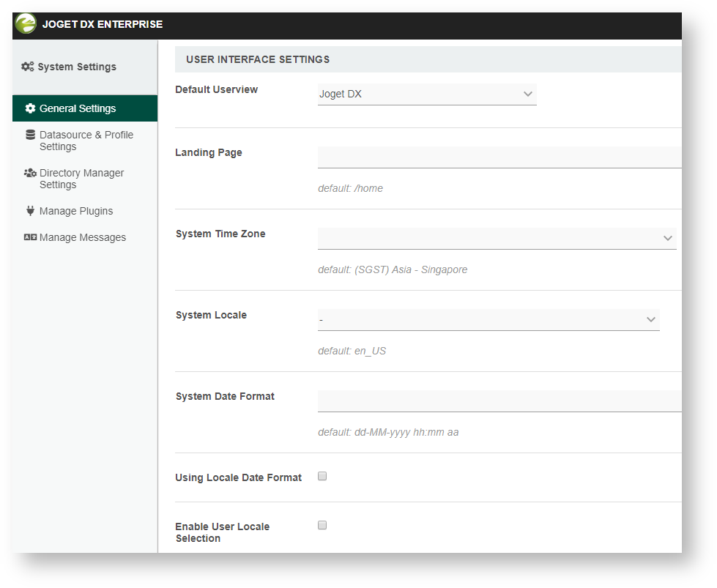This screenshot has height=588, width=717.
Task: Click the Manage Plugins plug icon
Action: pyautogui.click(x=30, y=211)
